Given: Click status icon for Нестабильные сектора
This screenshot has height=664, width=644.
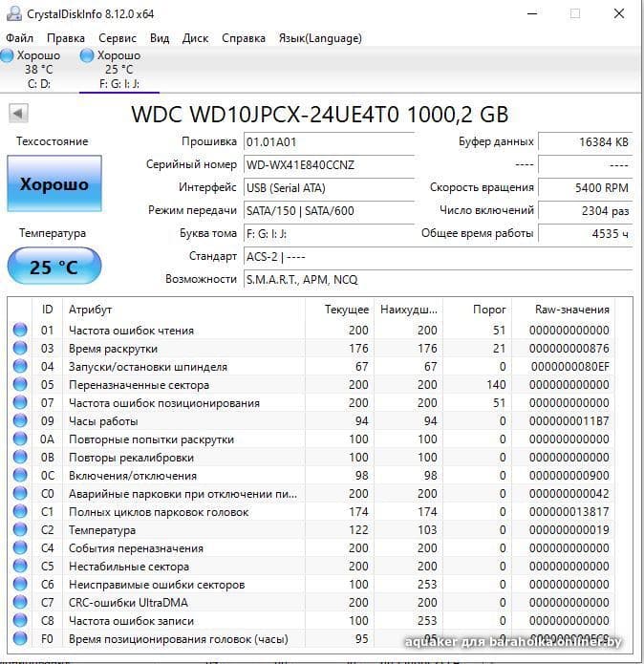Looking at the screenshot, I should click(20, 567).
